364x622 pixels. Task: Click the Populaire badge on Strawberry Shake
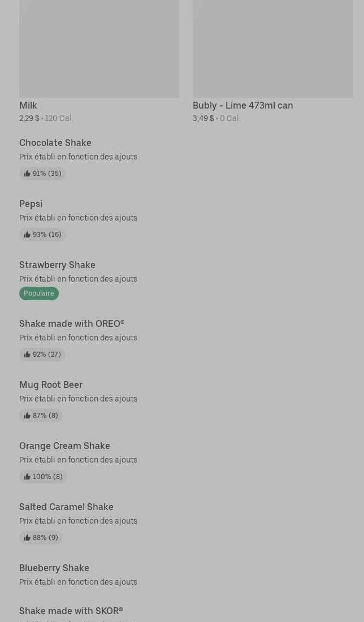pyautogui.click(x=39, y=293)
